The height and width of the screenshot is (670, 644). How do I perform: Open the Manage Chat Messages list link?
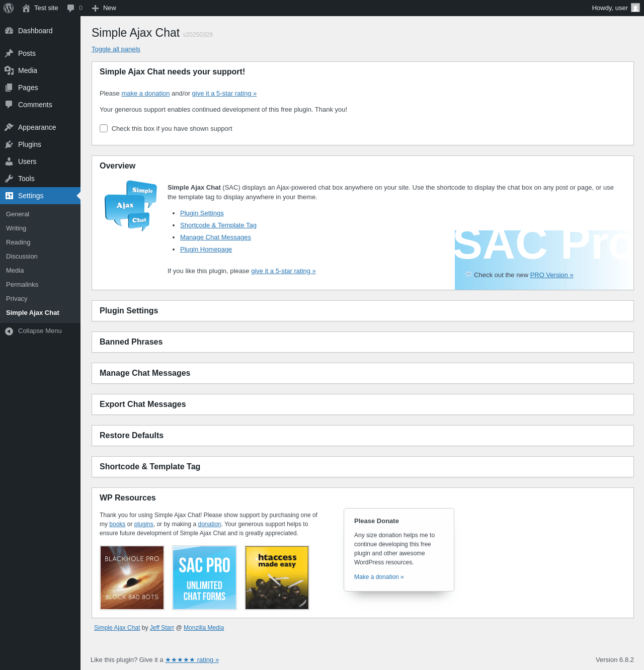pyautogui.click(x=215, y=237)
